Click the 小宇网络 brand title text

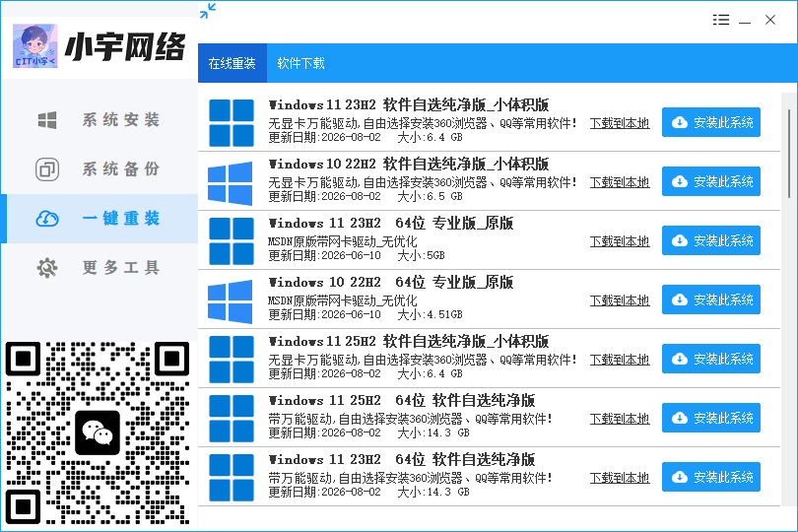pos(125,47)
